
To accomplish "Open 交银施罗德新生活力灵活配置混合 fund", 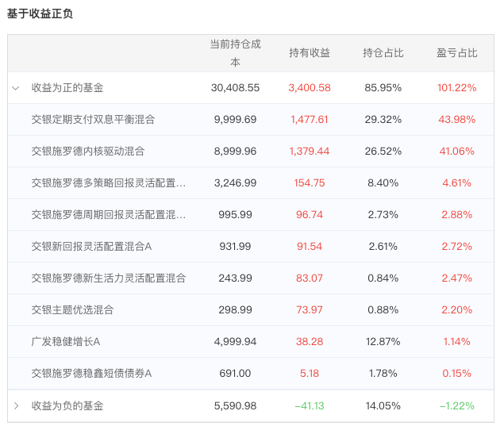I will pyautogui.click(x=108, y=278).
